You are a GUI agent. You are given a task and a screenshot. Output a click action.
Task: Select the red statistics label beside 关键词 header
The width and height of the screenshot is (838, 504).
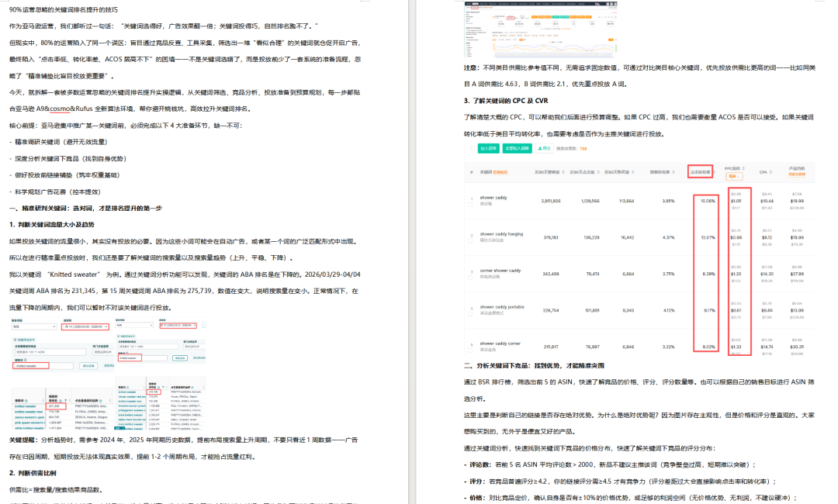[500, 172]
